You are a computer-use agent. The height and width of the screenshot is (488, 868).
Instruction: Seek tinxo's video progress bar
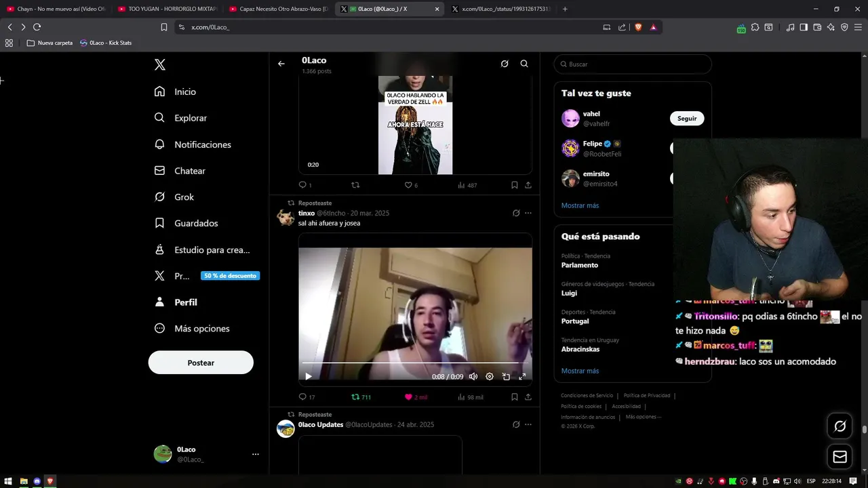pyautogui.click(x=415, y=363)
